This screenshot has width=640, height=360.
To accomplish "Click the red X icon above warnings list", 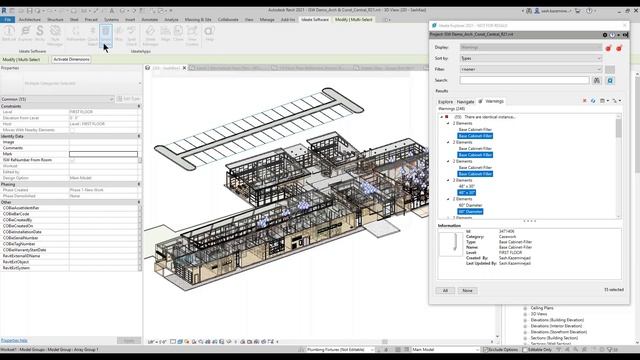I will pos(584,101).
